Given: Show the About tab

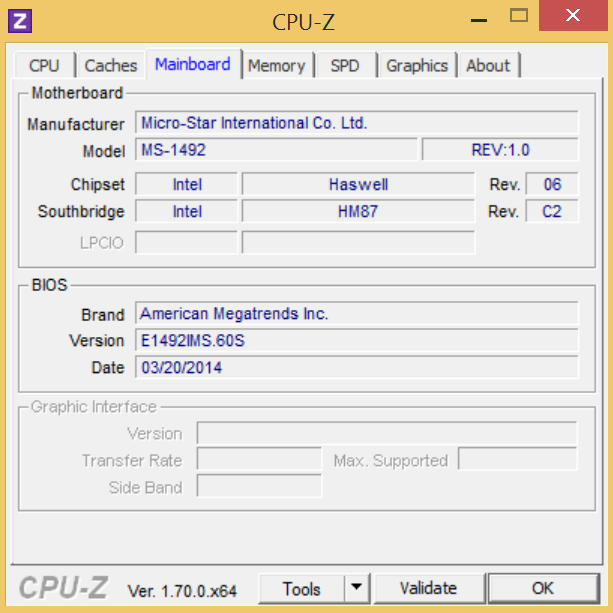Looking at the screenshot, I should coord(488,65).
